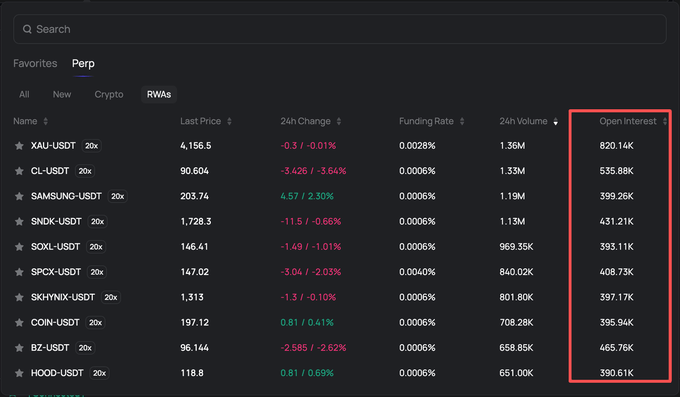Click the change value -11.5 / -0.66%

click(x=311, y=221)
